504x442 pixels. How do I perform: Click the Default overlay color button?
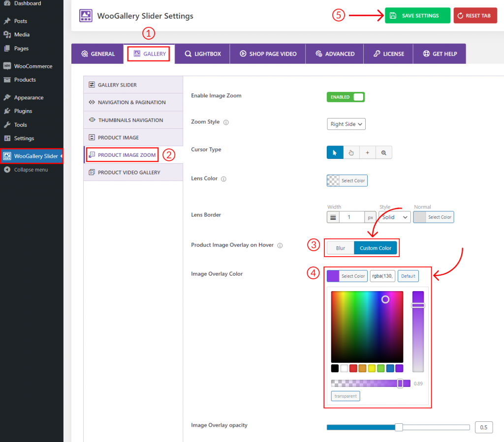(408, 276)
